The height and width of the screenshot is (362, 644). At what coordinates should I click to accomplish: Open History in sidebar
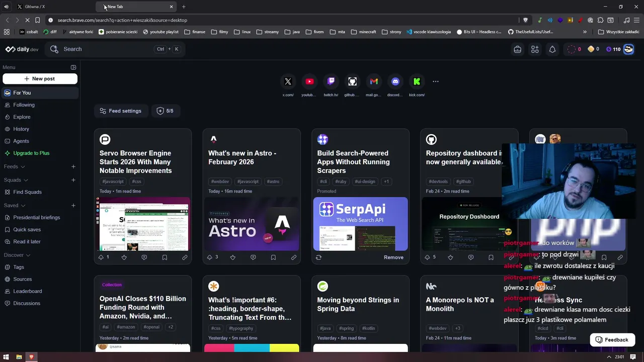click(40, 129)
